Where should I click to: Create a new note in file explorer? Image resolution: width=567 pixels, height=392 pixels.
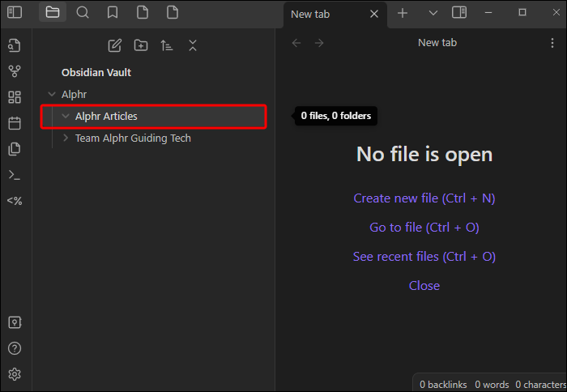[115, 45]
